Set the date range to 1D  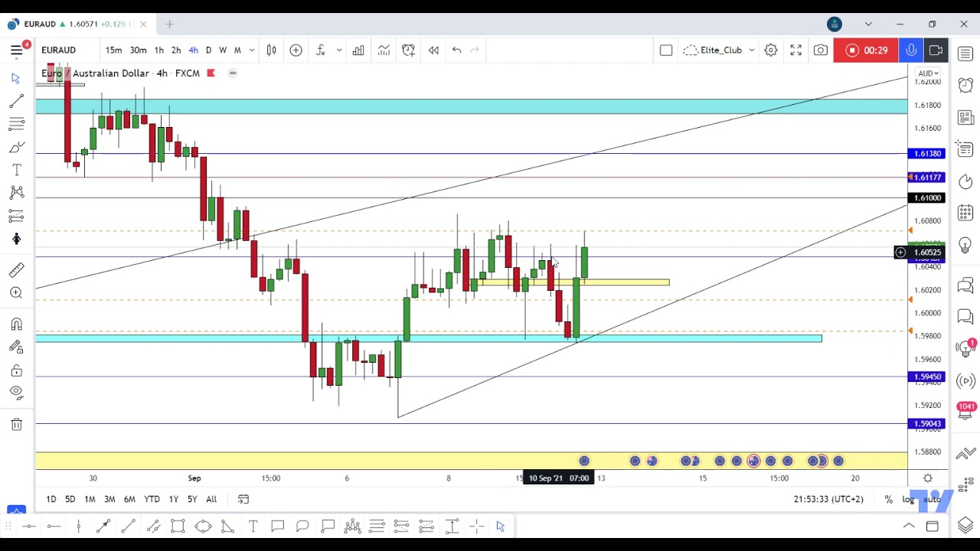pyautogui.click(x=51, y=499)
